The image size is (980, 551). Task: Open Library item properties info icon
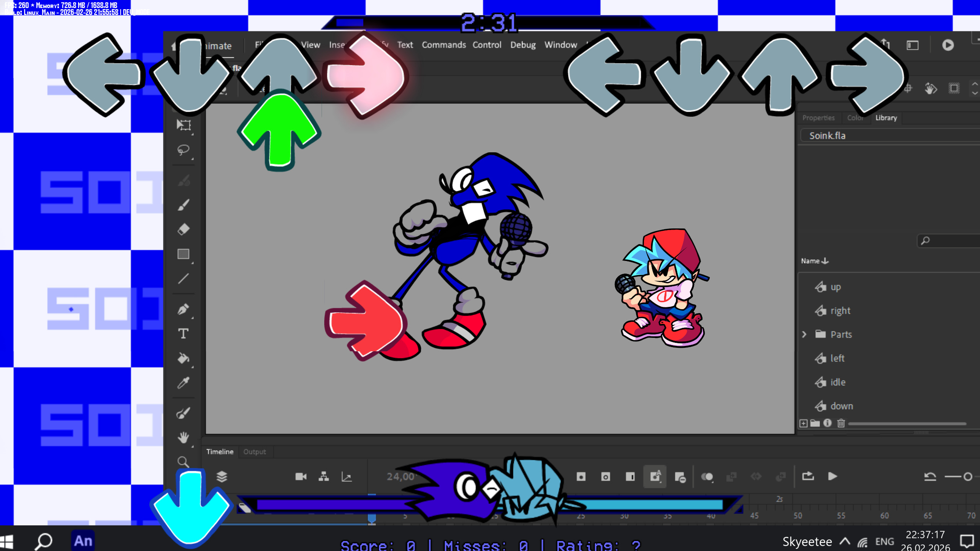click(828, 423)
